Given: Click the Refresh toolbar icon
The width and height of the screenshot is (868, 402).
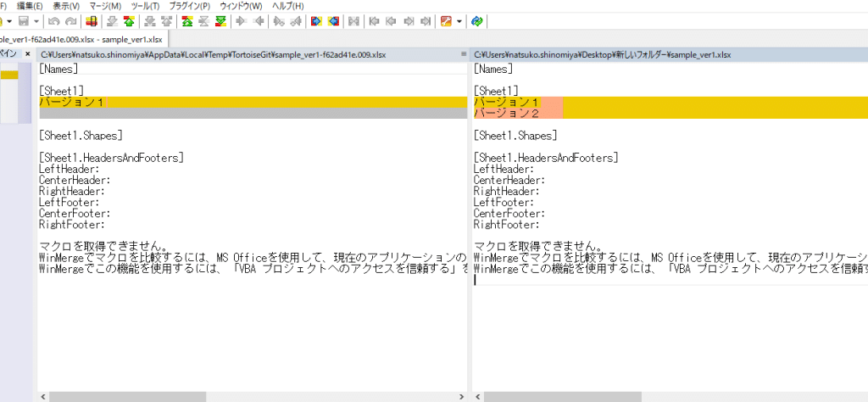Looking at the screenshot, I should pyautogui.click(x=477, y=21).
